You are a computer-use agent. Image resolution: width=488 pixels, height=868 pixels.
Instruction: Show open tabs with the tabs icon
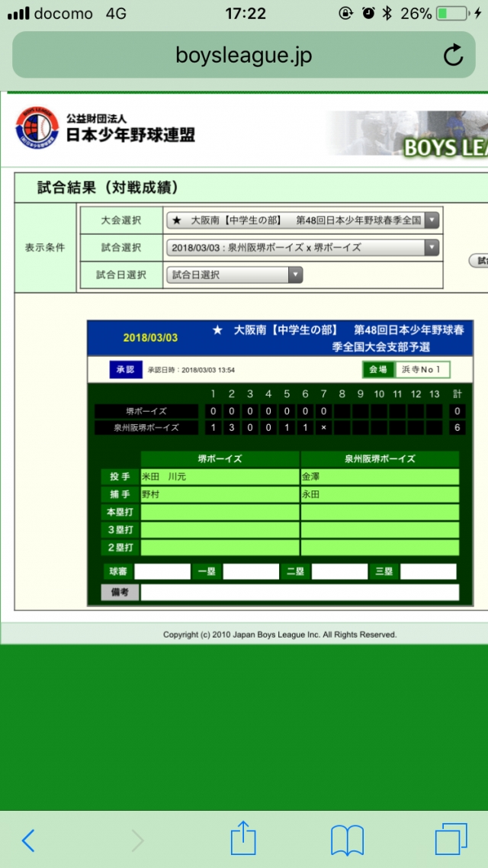[x=451, y=839]
